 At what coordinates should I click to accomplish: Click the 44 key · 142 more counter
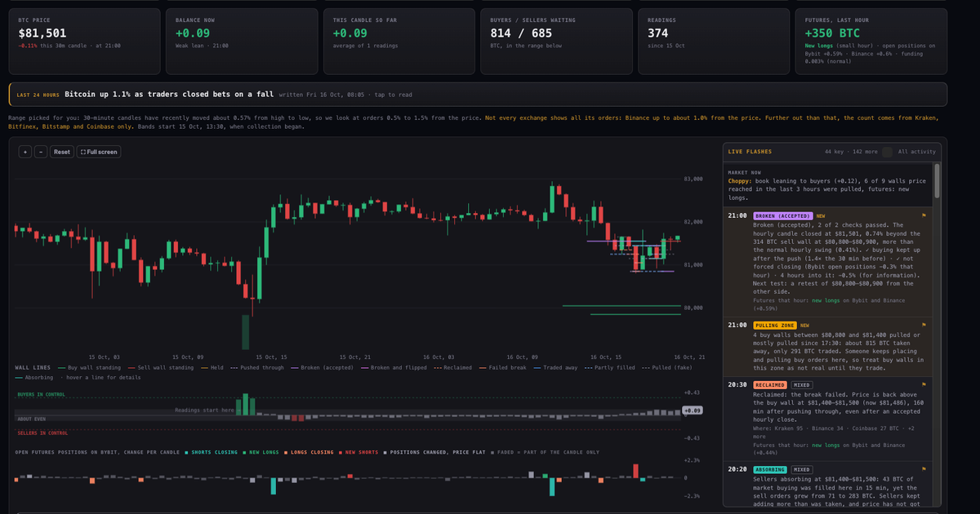point(849,152)
